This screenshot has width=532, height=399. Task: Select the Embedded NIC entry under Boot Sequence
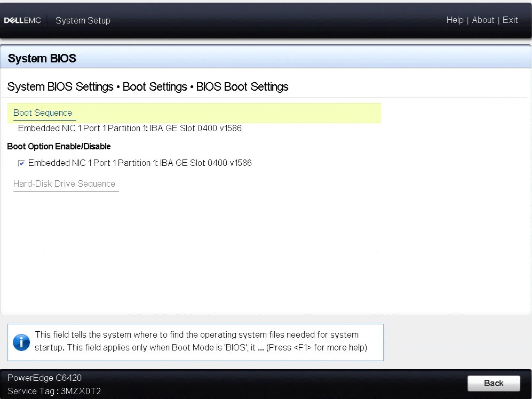130,128
